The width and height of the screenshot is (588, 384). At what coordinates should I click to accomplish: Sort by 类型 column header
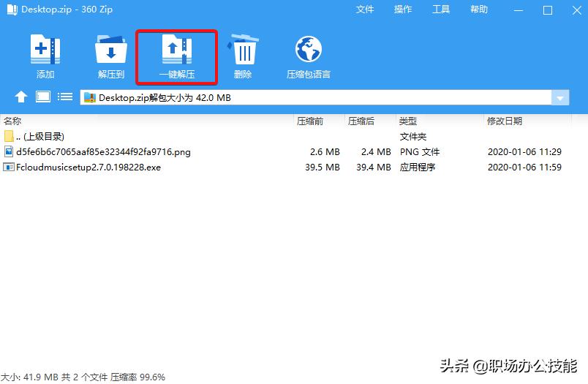click(407, 121)
